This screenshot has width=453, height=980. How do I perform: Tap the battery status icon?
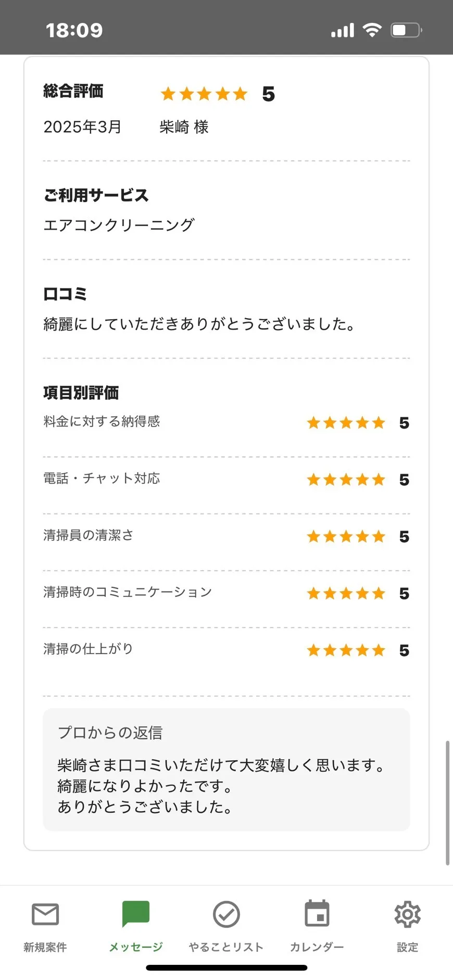click(x=406, y=30)
